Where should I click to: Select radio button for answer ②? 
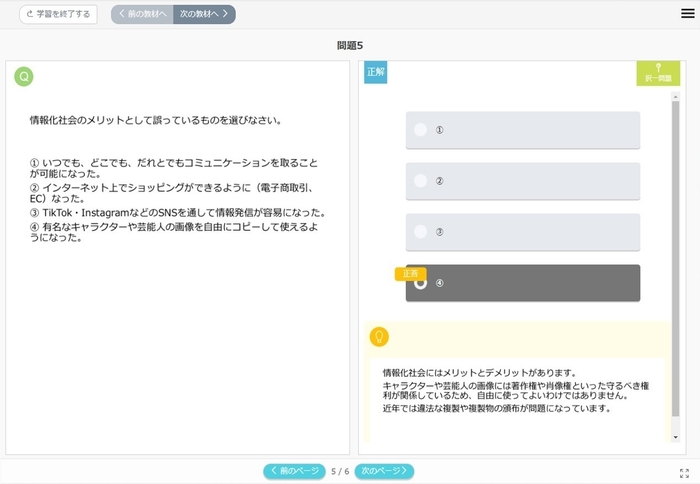[x=421, y=181]
